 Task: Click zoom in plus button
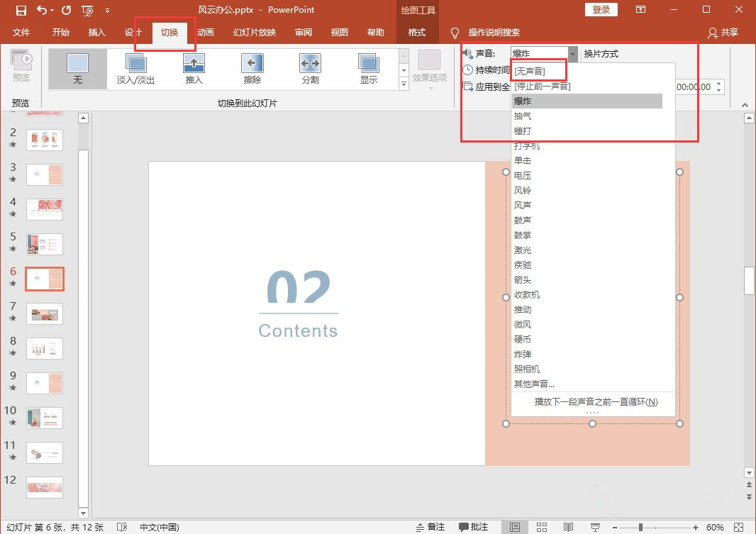coord(695,527)
